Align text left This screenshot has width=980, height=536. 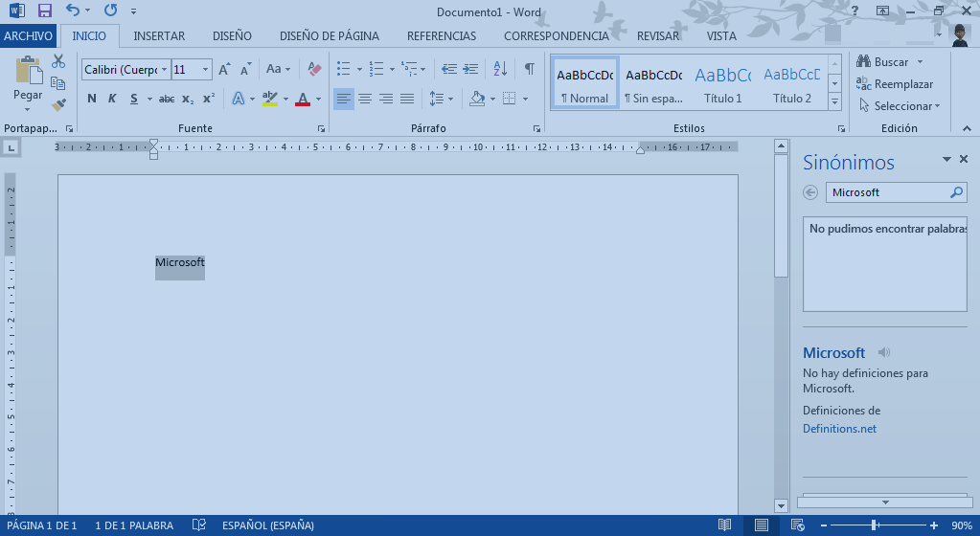point(343,99)
